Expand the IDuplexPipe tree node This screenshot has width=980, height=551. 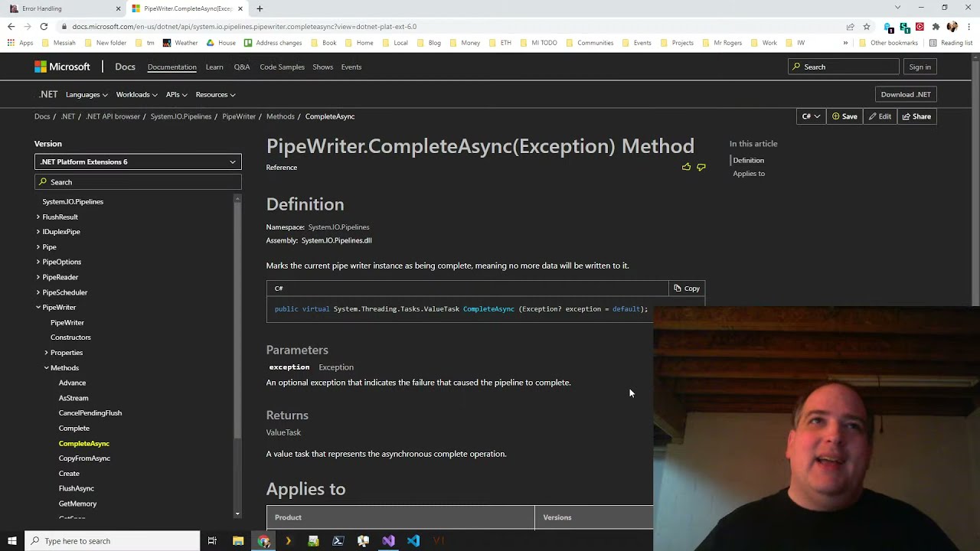38,232
